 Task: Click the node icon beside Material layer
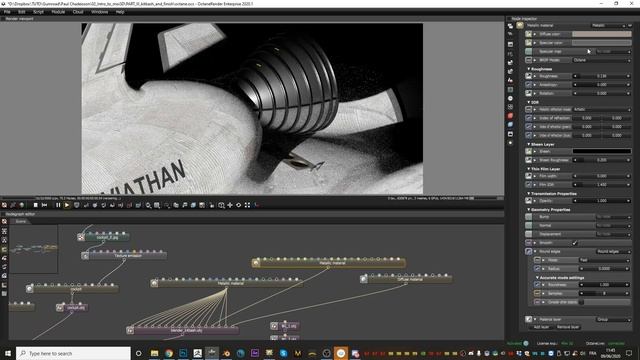529,319
